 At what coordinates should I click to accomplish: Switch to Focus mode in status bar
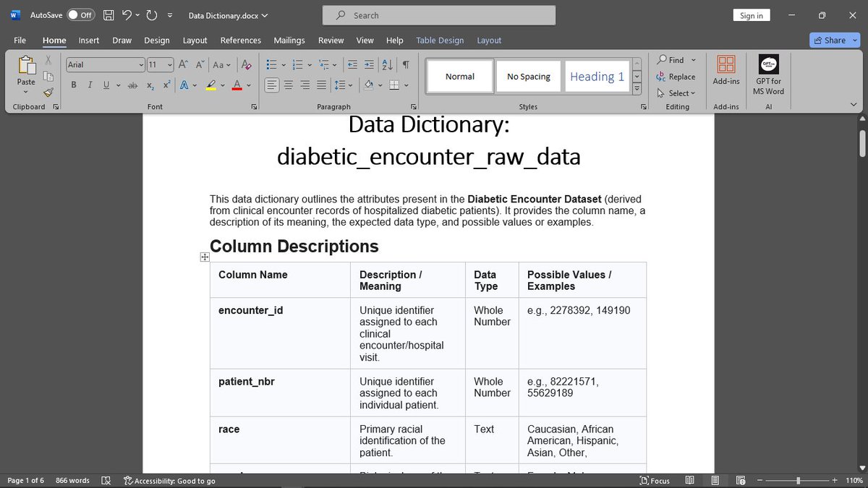[655, 481]
